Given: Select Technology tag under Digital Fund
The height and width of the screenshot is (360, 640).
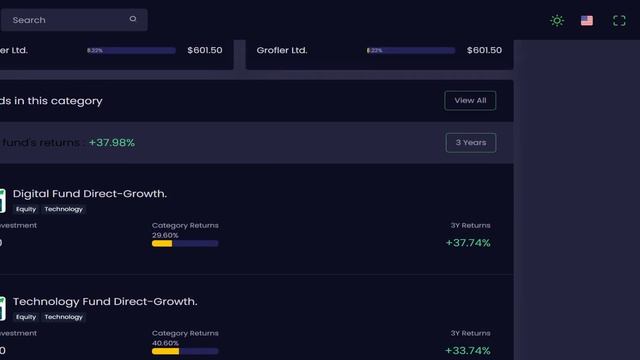Looking at the screenshot, I should coord(64,209).
